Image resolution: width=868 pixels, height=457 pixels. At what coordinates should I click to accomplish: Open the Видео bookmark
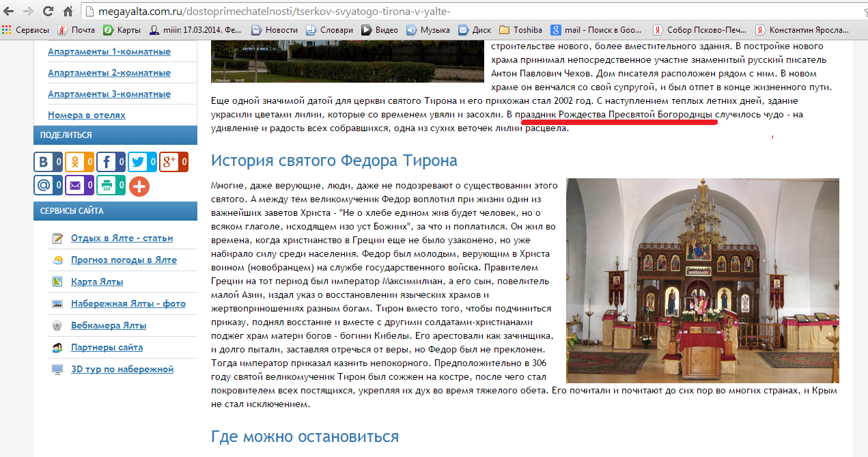point(380,30)
